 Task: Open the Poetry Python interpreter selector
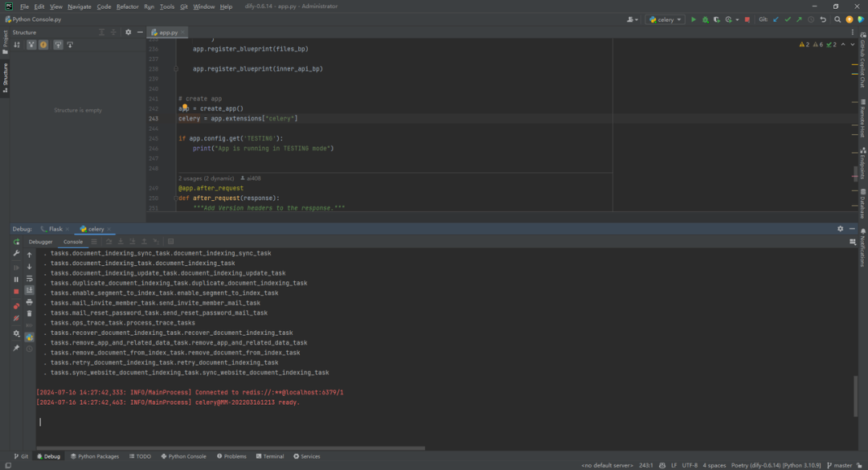point(776,465)
